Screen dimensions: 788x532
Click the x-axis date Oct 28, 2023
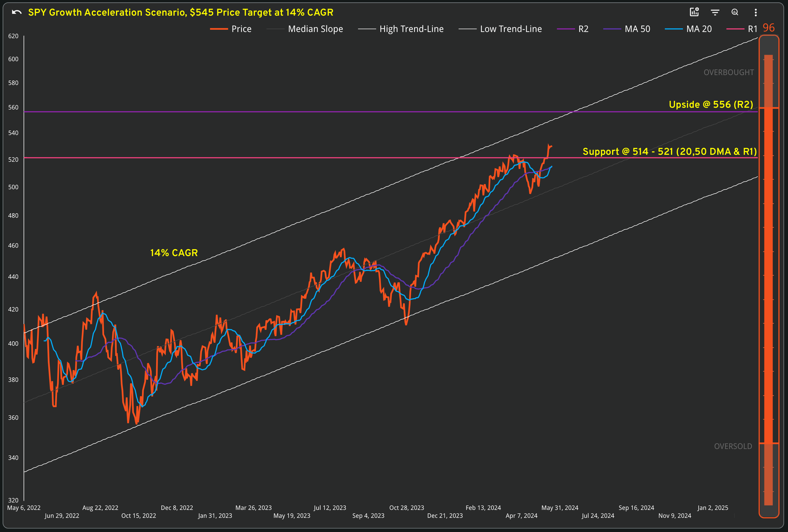(x=407, y=508)
